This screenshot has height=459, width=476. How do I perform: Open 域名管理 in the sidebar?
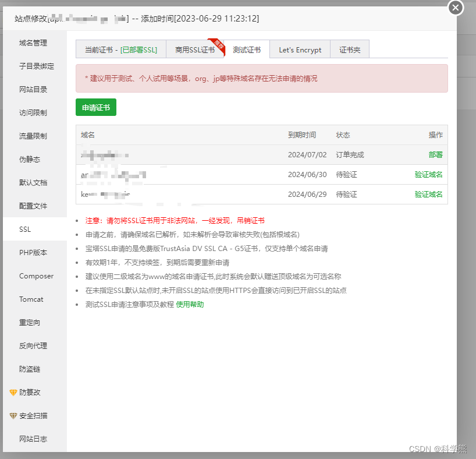click(x=33, y=43)
